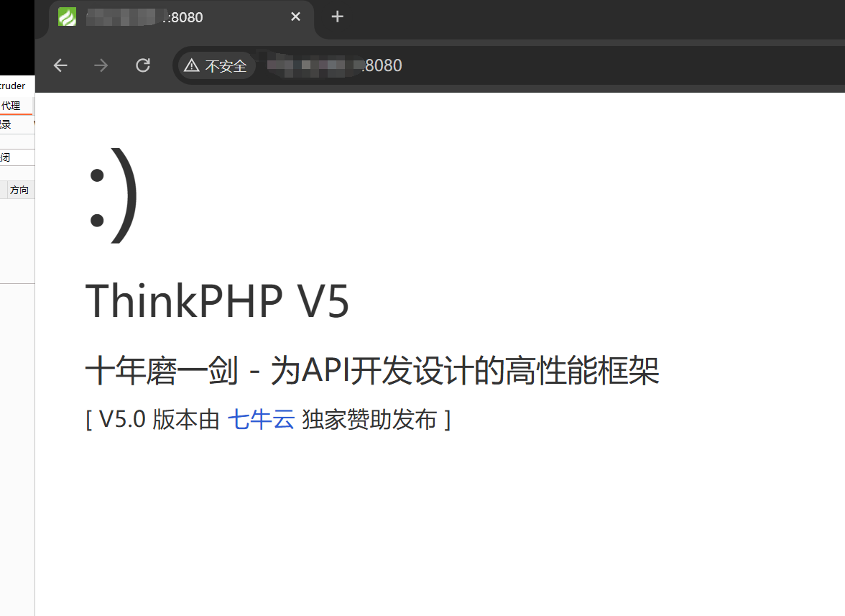Click the smiley face :) text
This screenshot has width=845, height=616.
112,196
